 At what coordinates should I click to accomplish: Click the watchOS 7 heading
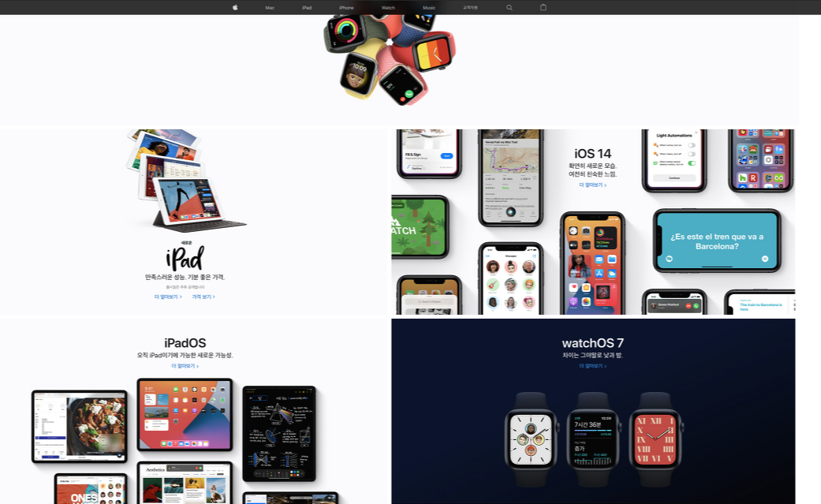593,343
